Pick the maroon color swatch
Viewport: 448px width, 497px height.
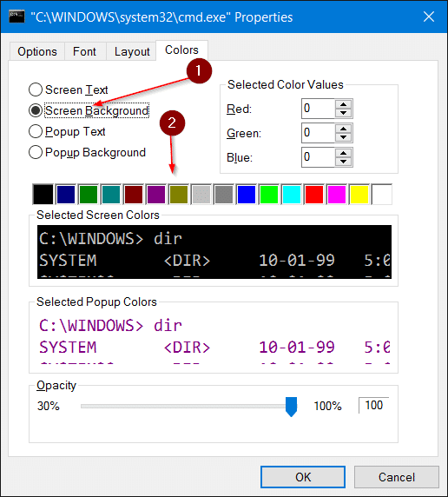tap(134, 195)
